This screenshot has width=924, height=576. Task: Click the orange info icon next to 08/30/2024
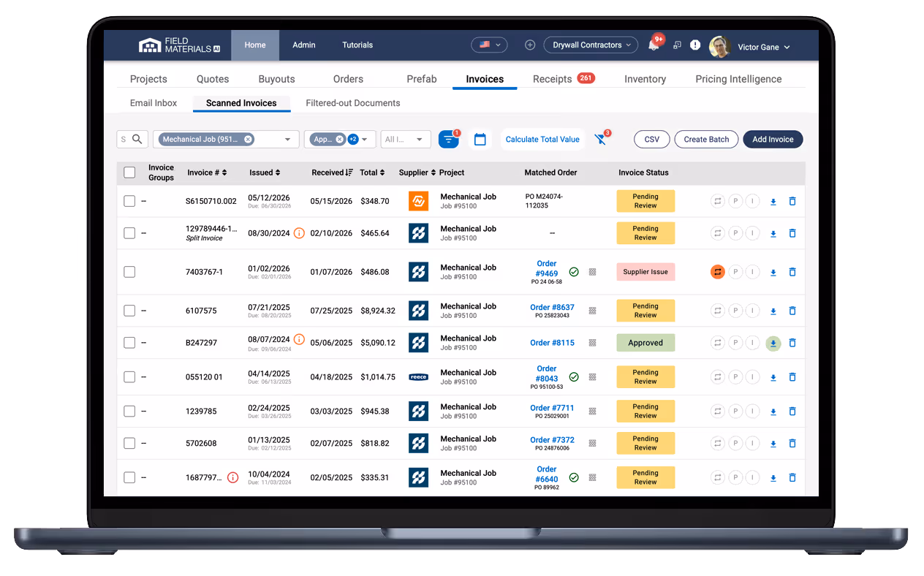click(299, 233)
